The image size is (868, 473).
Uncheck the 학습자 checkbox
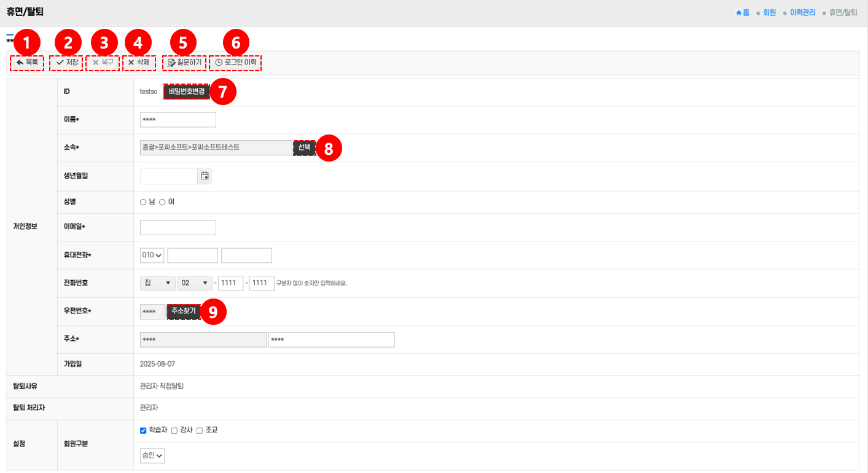point(143,431)
